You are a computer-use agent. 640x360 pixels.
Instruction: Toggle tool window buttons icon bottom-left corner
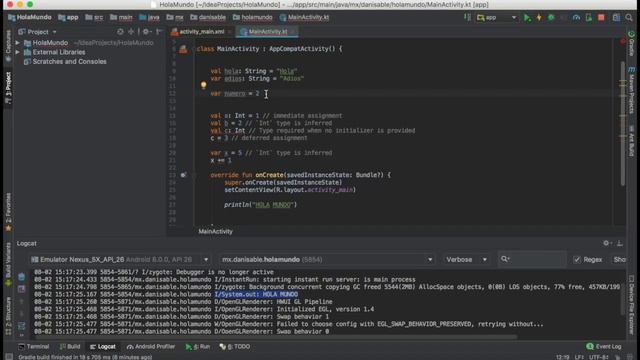point(9,357)
